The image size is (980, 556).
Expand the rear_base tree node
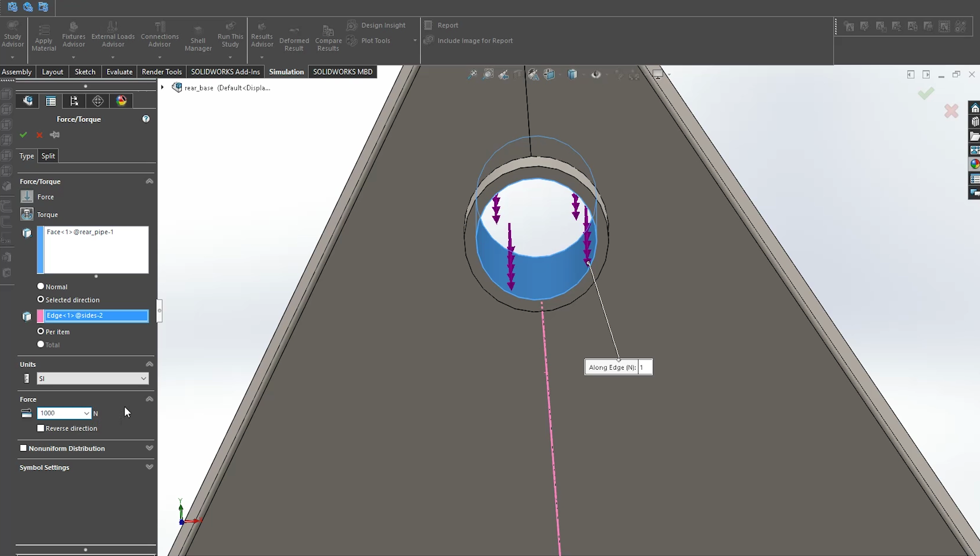(x=162, y=88)
